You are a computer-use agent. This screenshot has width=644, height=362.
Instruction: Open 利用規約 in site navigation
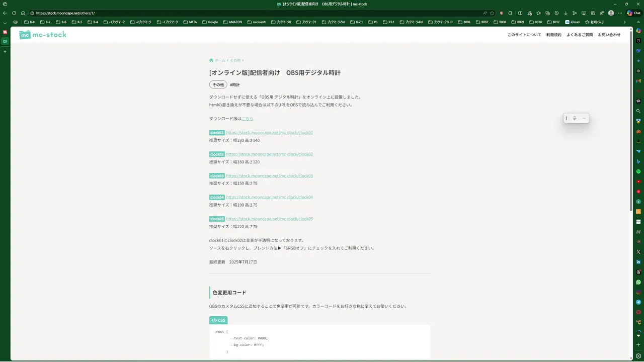[x=554, y=35]
